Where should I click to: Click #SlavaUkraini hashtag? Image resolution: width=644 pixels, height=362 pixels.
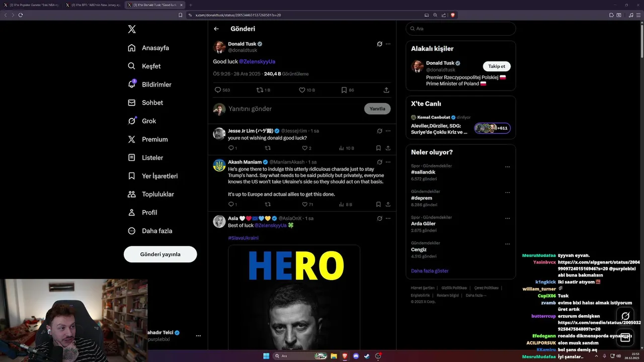243,238
